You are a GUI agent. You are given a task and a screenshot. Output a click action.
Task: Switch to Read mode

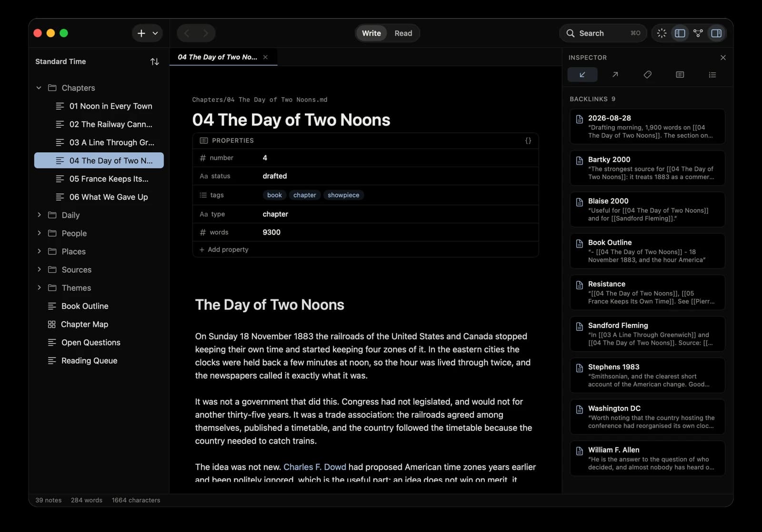click(403, 33)
